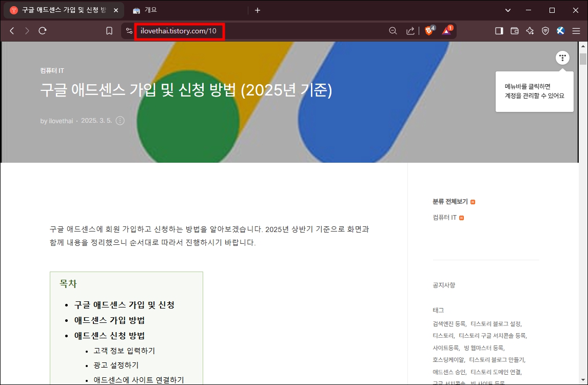Image resolution: width=588 pixels, height=385 pixels.
Task: Click the scrollbar down arrow
Action: (x=583, y=380)
